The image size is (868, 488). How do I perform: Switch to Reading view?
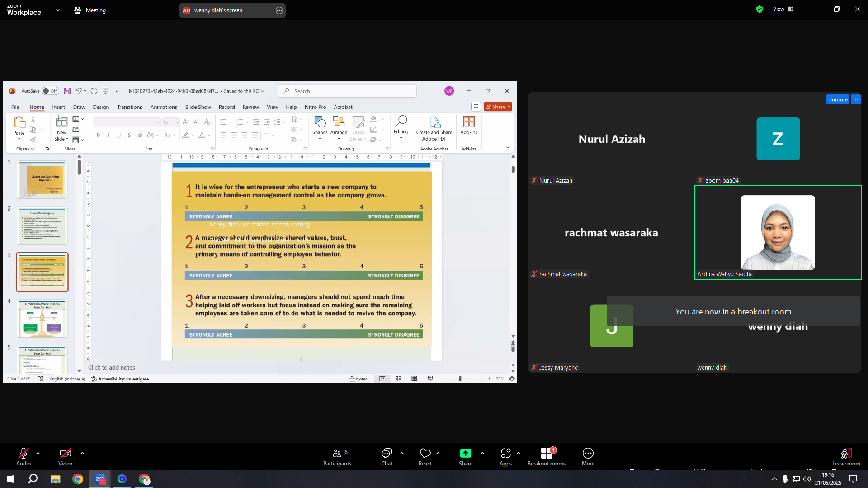[414, 379]
